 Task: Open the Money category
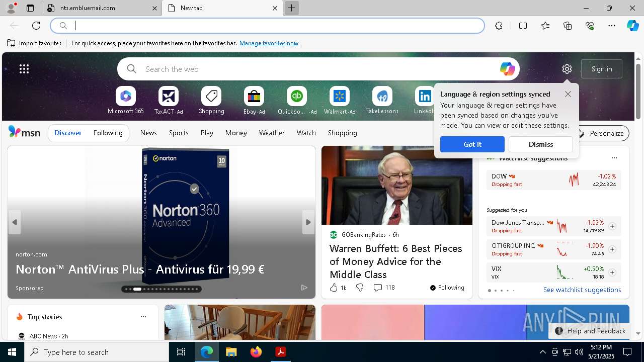pos(236,133)
